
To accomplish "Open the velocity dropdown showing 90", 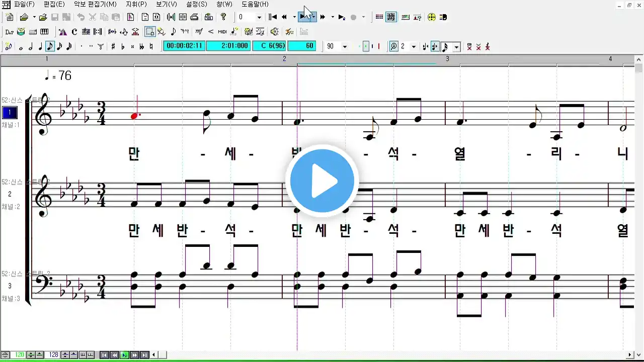I will [345, 47].
